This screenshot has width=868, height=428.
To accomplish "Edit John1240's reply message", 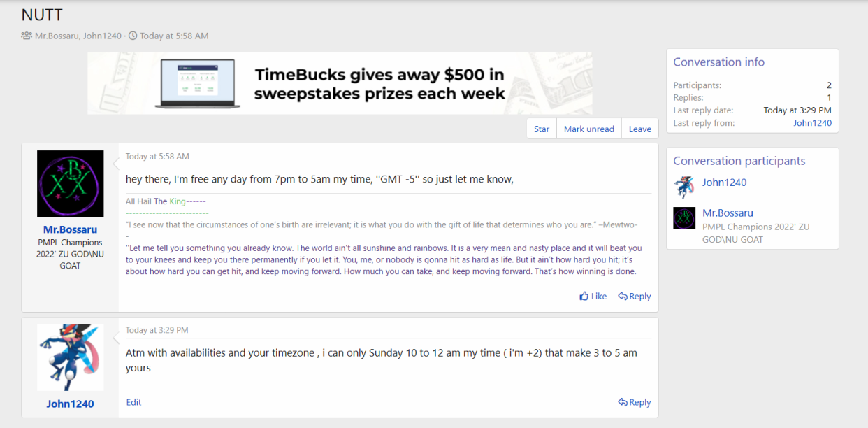I will point(133,402).
